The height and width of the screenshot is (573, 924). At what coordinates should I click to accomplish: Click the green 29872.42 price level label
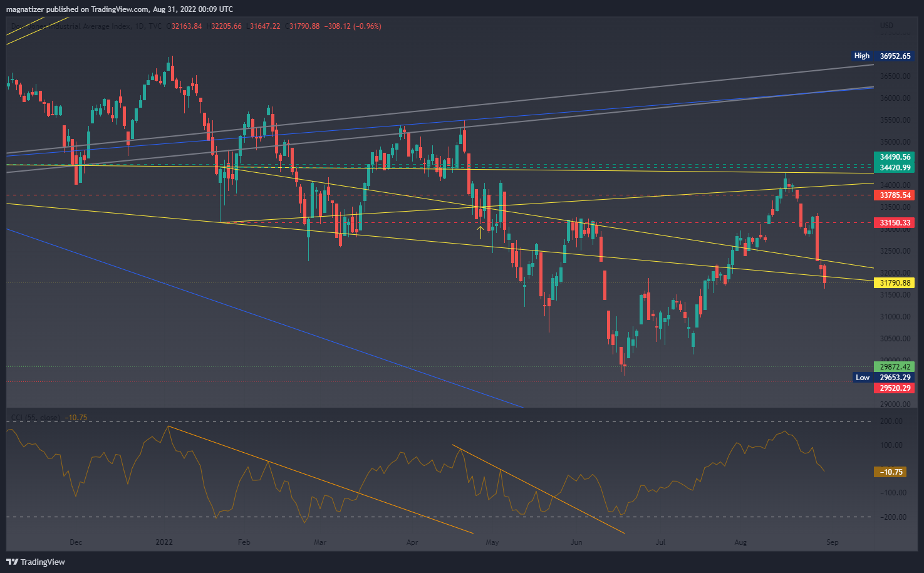894,367
